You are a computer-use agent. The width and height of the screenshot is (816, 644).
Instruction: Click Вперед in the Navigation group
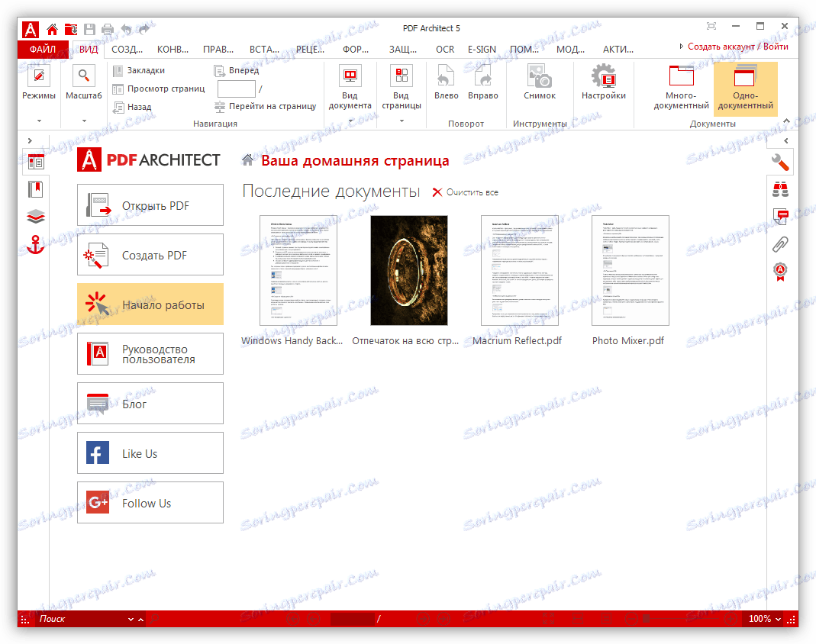point(237,70)
